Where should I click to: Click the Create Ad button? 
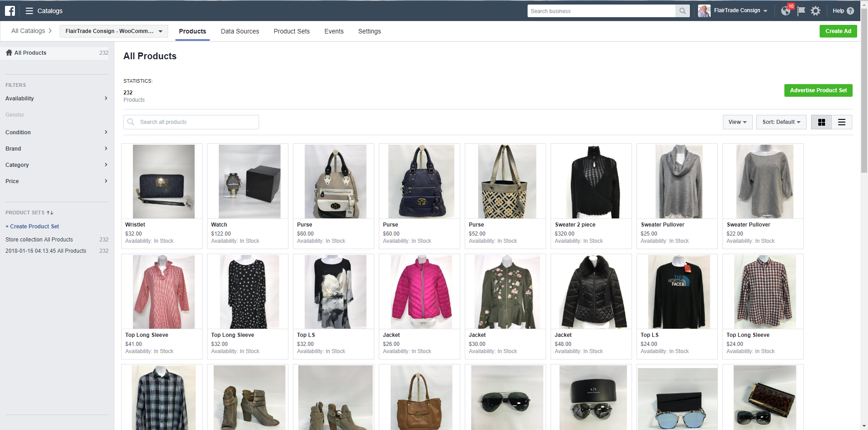tap(838, 31)
